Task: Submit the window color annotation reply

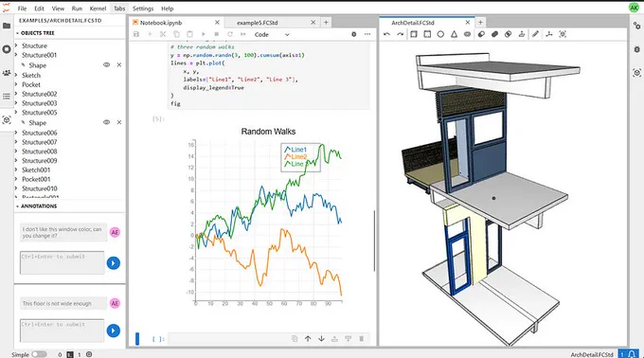Action: pyautogui.click(x=114, y=262)
